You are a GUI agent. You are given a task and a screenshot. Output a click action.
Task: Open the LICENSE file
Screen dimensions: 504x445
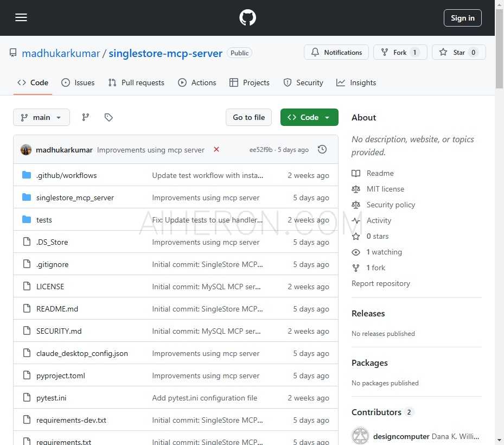(x=50, y=287)
